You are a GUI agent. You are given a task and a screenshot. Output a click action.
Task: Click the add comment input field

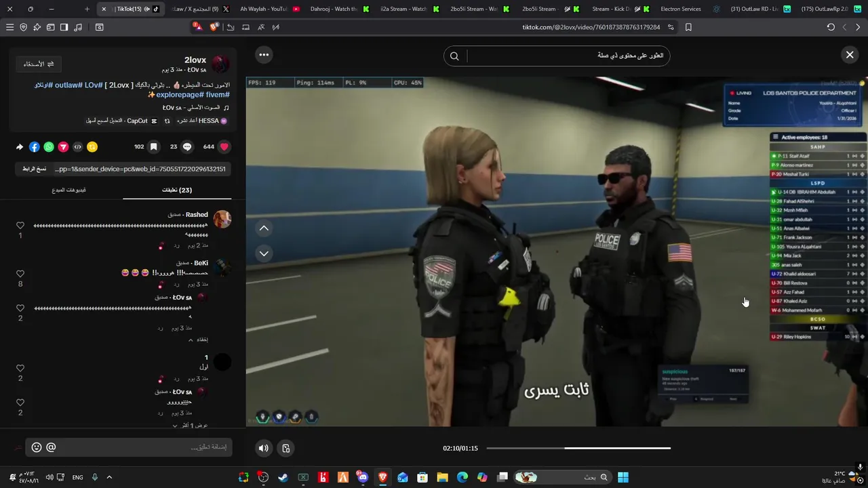tap(129, 447)
